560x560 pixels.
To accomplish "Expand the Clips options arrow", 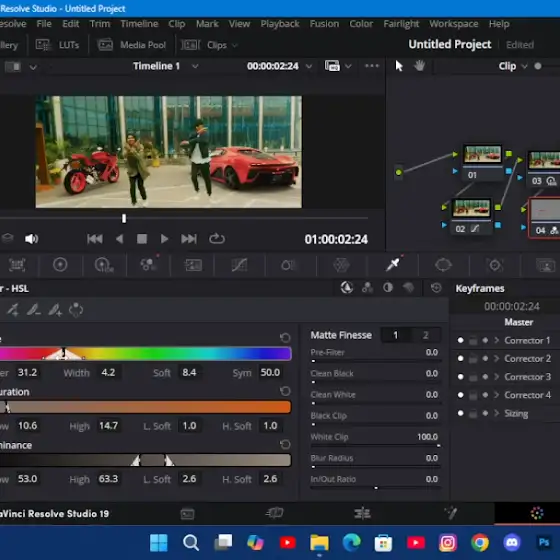I will click(x=235, y=45).
